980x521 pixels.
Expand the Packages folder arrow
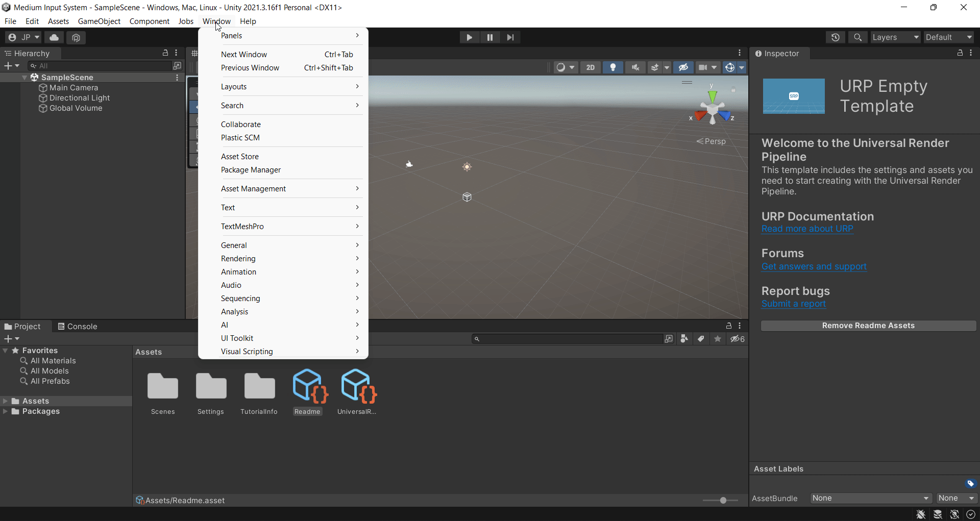(x=5, y=411)
